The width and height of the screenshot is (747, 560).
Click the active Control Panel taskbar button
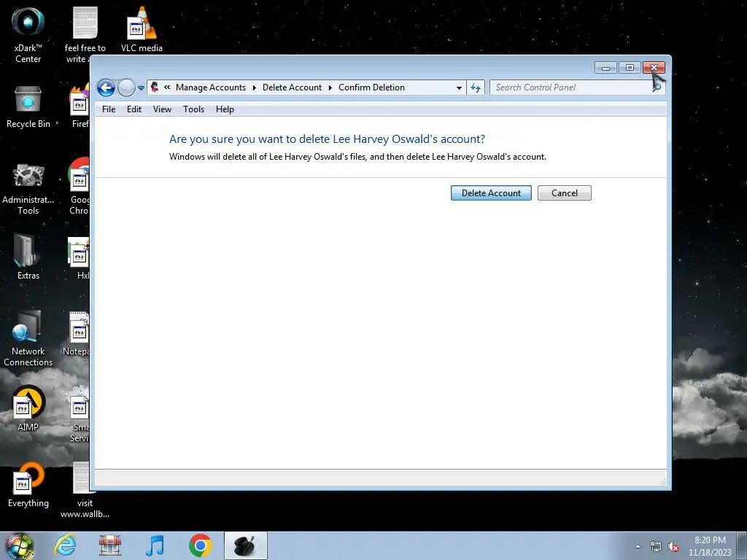tap(245, 545)
